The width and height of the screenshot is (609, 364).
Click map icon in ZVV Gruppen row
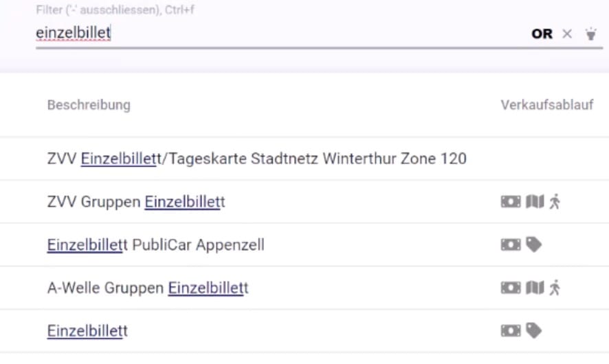pos(535,202)
